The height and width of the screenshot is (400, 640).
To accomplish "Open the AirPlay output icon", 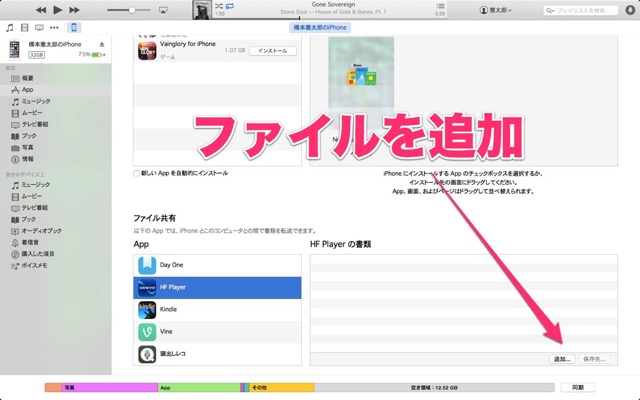I will pos(163,10).
